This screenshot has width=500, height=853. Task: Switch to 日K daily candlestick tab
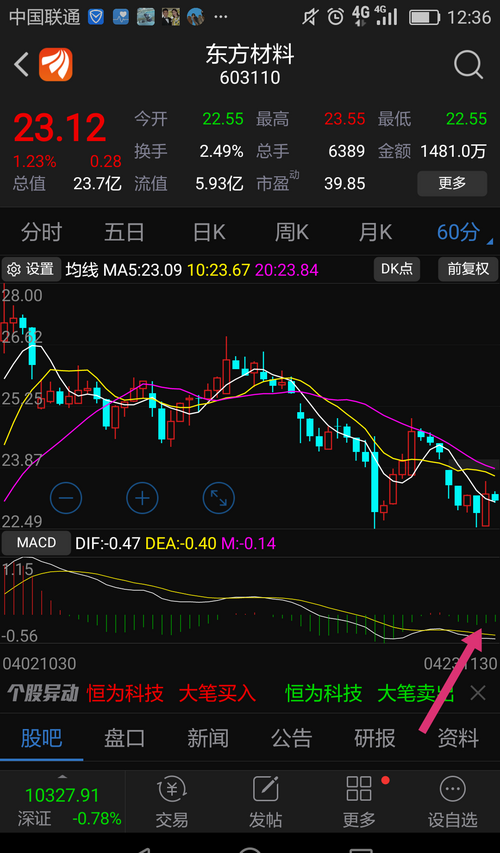(x=209, y=233)
